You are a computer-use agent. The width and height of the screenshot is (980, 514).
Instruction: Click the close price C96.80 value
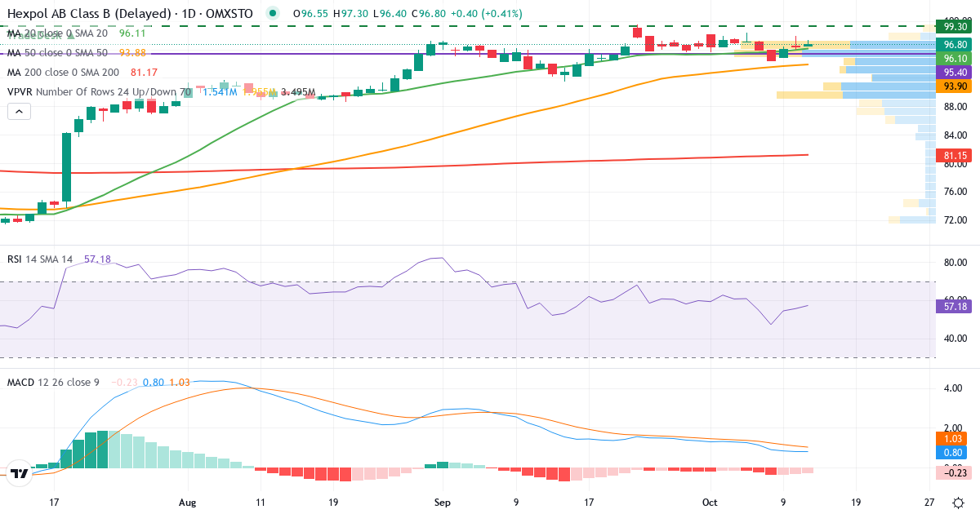pos(427,14)
